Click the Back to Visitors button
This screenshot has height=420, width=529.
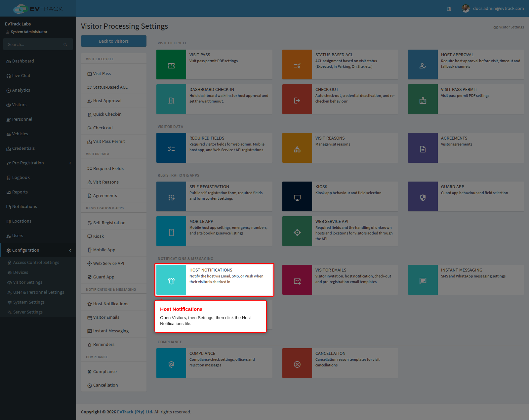pyautogui.click(x=114, y=41)
